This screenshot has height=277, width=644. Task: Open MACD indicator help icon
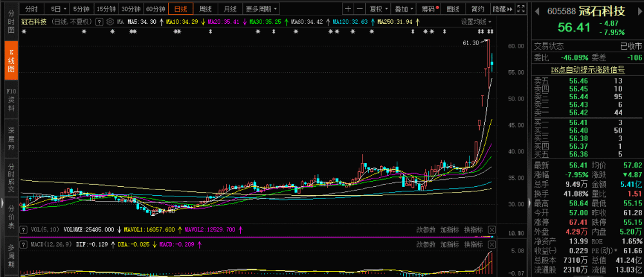tap(24, 245)
